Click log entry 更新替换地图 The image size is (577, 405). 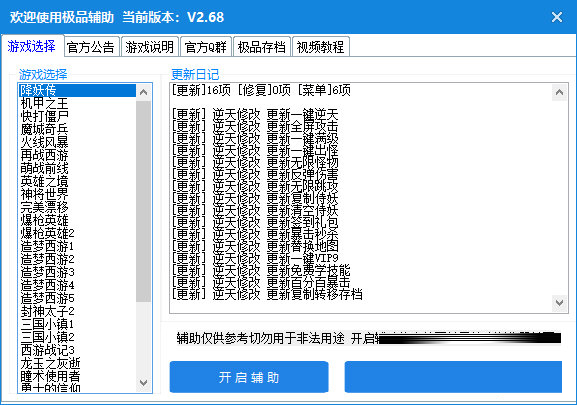coord(255,246)
